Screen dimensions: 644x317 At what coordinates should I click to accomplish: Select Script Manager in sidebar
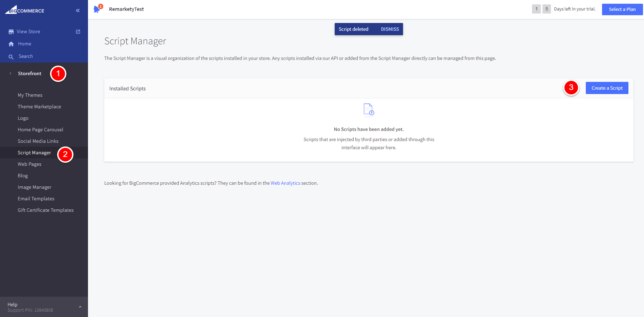click(x=34, y=153)
